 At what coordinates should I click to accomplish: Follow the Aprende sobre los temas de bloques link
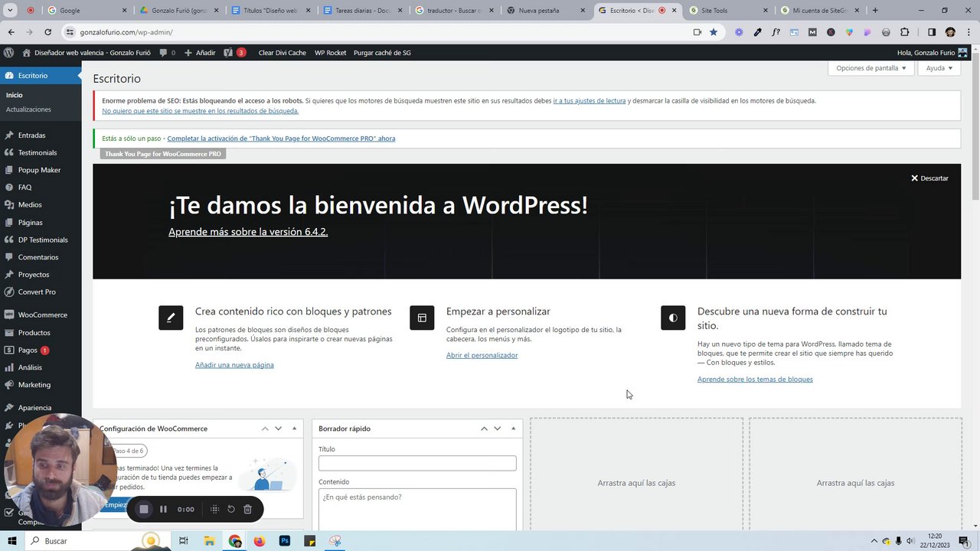click(755, 380)
